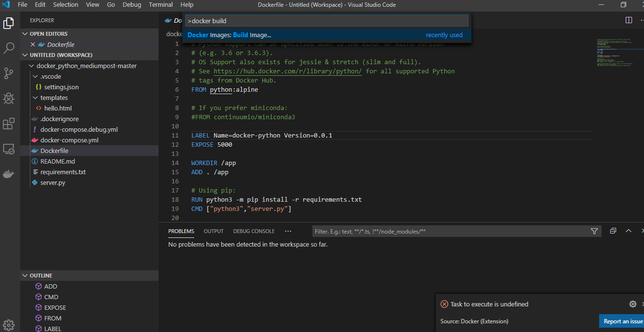Collapse the OUTLINE section
644x332 pixels.
(x=25, y=275)
